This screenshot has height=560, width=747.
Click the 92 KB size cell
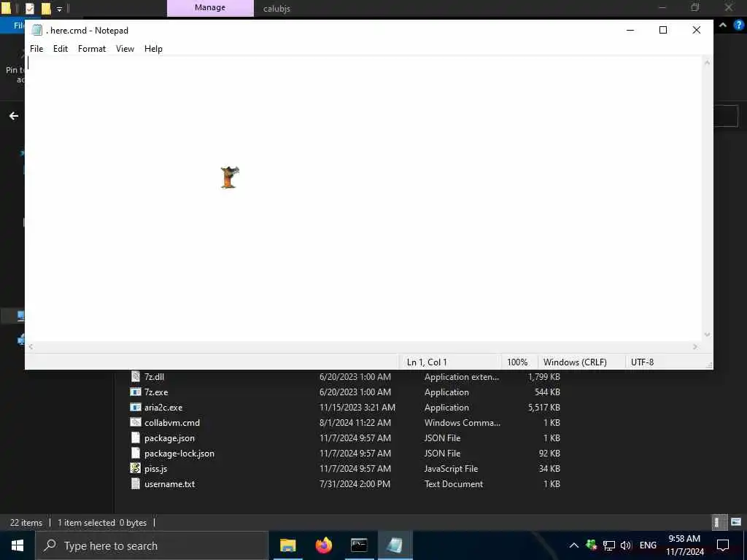549,454
